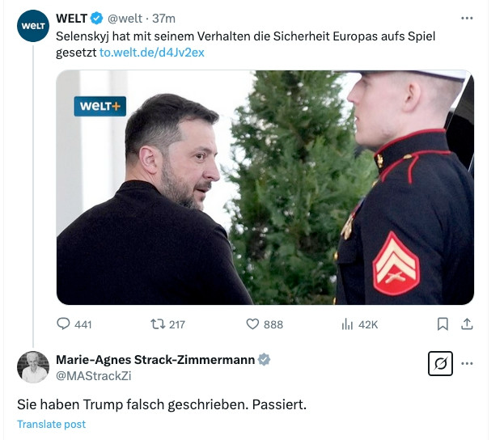Image resolution: width=504 pixels, height=440 pixels.
Task: Open WELT profile avatar
Action: [x=33, y=26]
